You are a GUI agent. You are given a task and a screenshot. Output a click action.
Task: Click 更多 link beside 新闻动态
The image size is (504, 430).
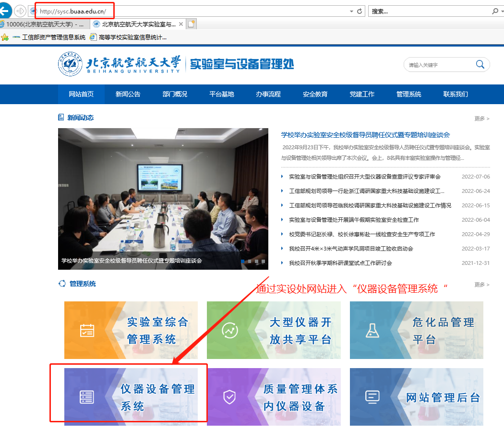point(481,118)
